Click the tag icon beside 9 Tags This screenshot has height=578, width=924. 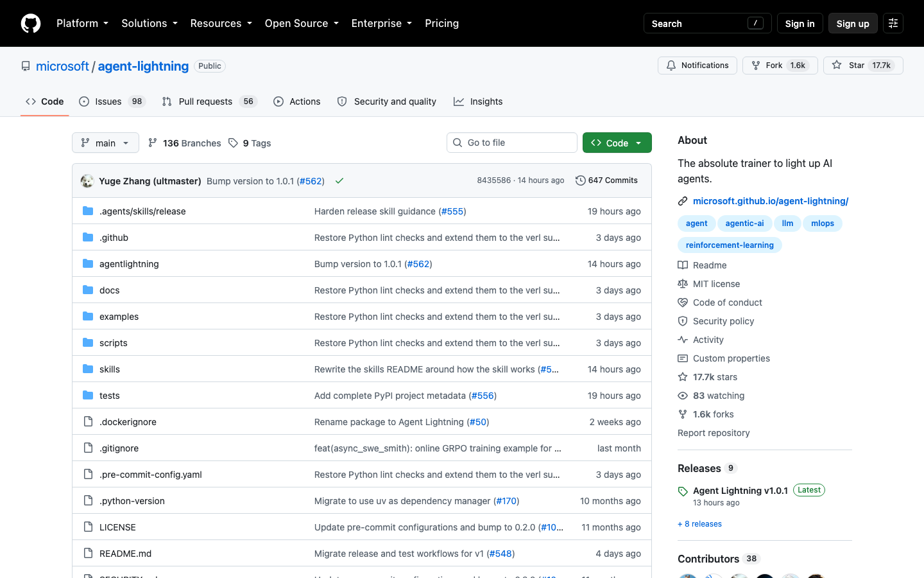click(233, 143)
